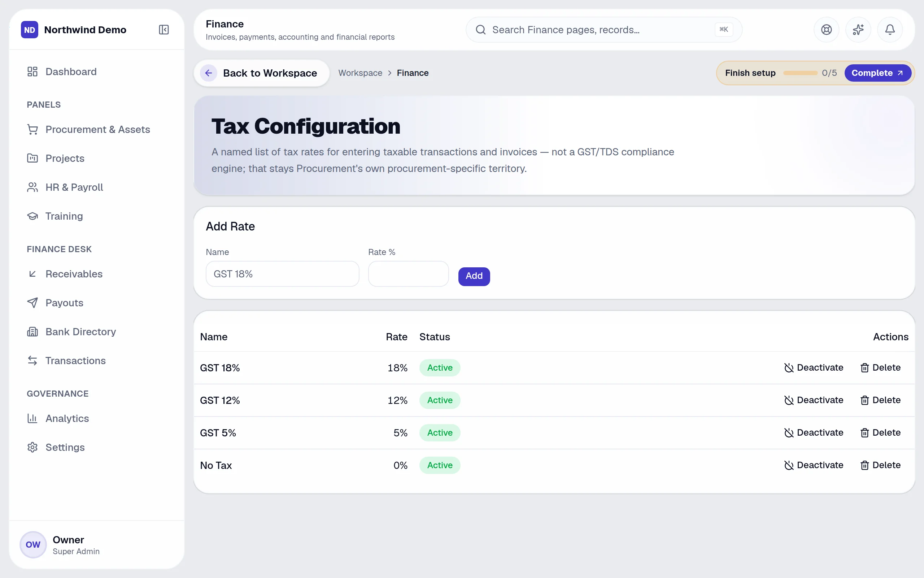This screenshot has width=924, height=578.
Task: Open the notifications bell
Action: coord(890,30)
